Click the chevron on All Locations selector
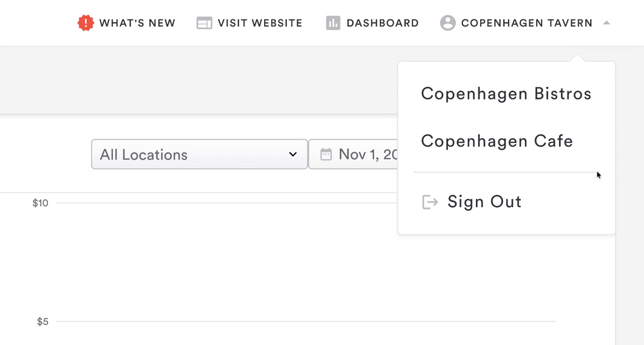This screenshot has height=345, width=644. (x=293, y=154)
